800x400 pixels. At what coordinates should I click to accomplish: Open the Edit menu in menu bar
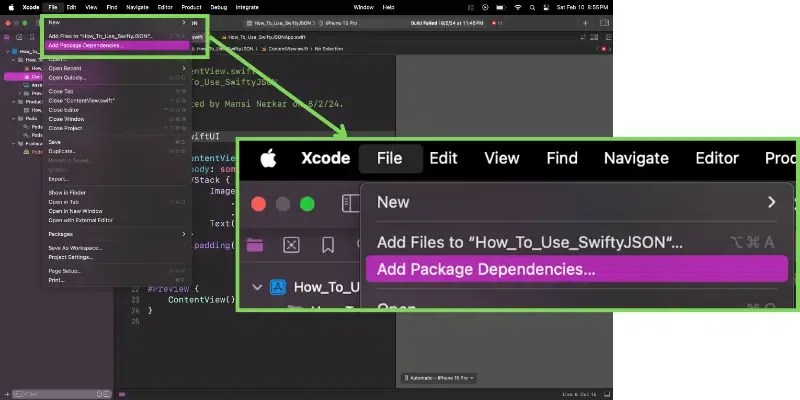pyautogui.click(x=71, y=7)
